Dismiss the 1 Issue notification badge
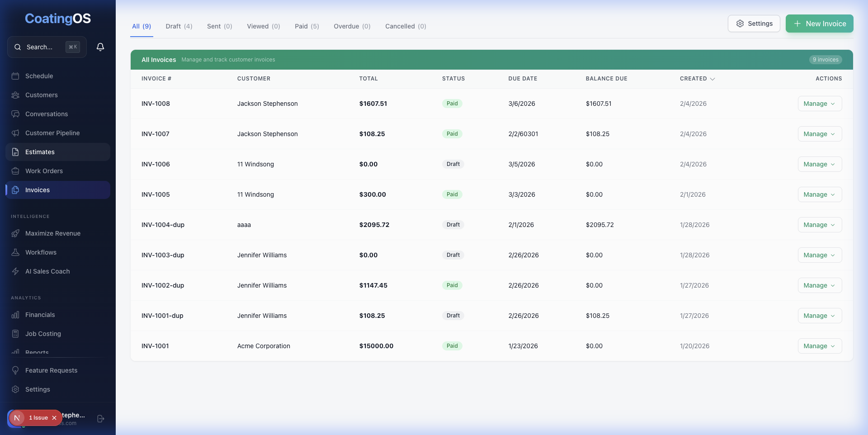The width and height of the screenshot is (868, 435). [x=54, y=418]
